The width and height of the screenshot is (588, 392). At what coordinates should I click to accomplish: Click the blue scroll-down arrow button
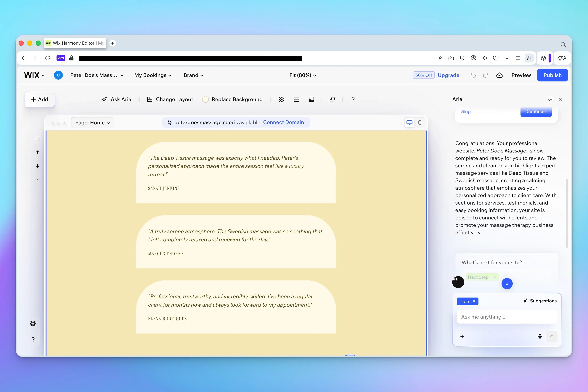(507, 284)
